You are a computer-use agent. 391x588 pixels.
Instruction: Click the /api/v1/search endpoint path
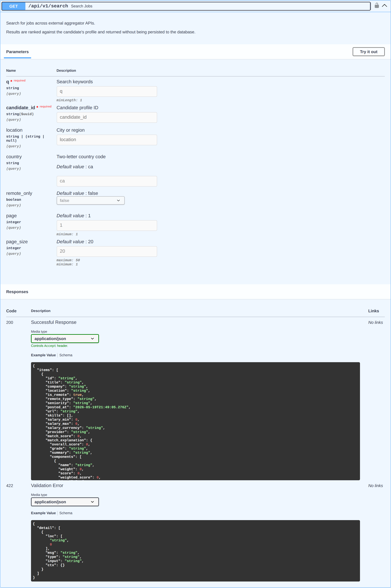click(x=48, y=6)
